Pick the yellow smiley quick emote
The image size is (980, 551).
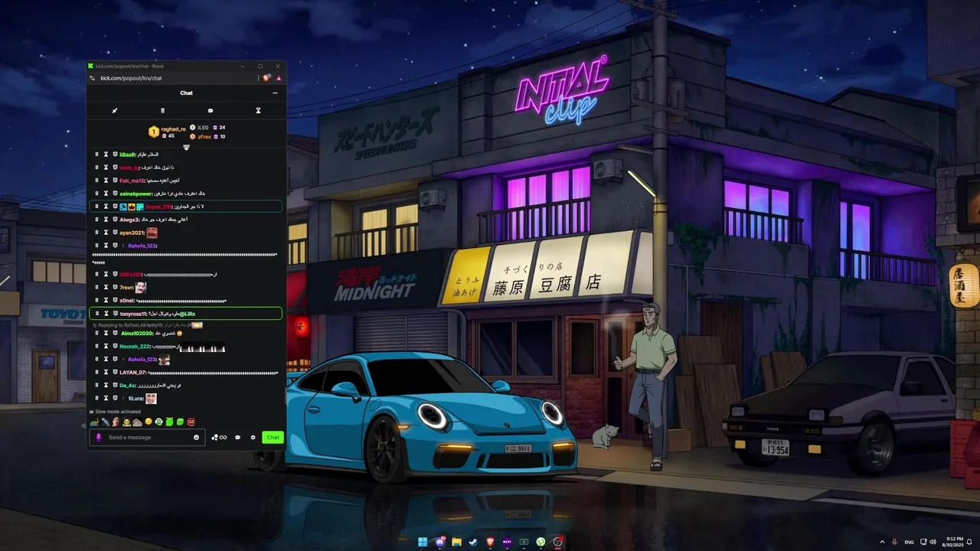pos(148,422)
